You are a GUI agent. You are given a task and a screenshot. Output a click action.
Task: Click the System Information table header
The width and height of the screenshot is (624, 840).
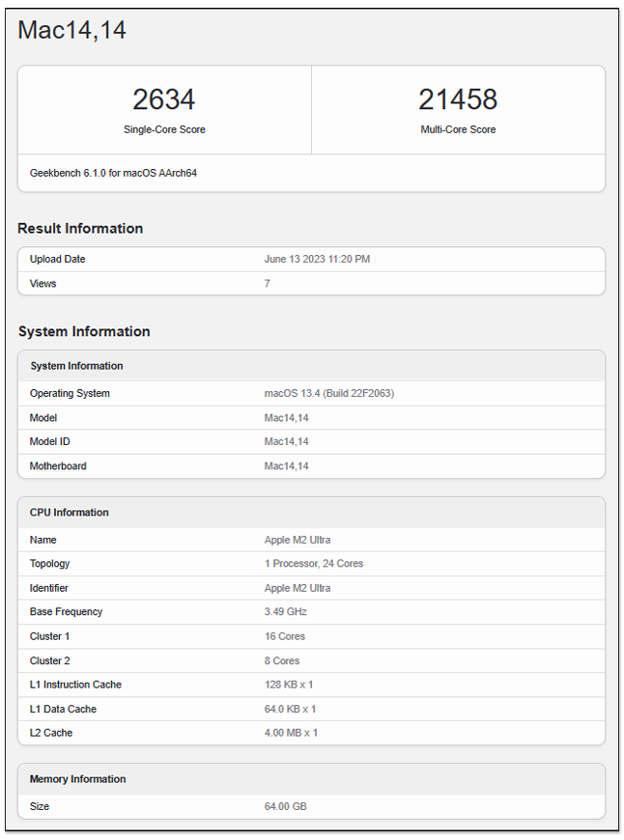[76, 366]
